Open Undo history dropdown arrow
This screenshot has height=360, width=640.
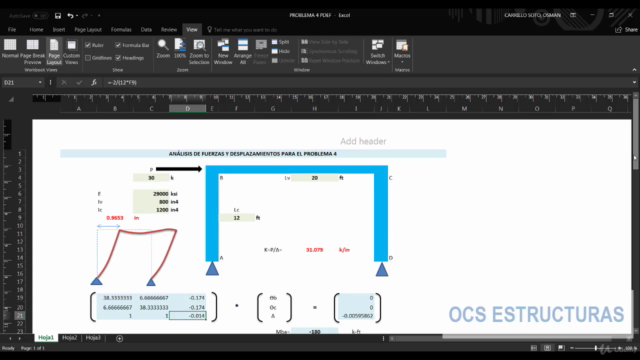tap(77, 16)
